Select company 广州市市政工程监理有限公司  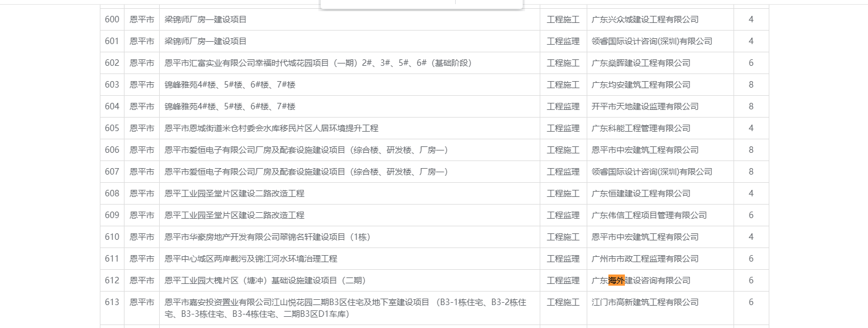(x=645, y=259)
